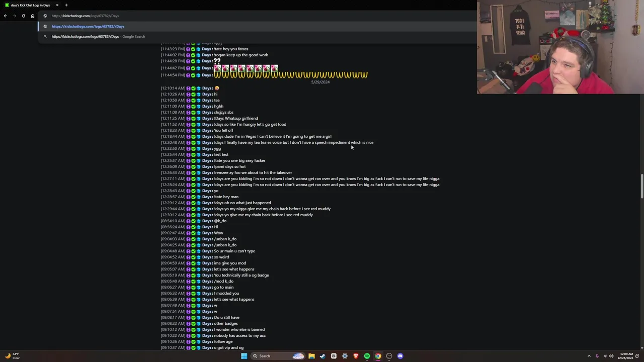The image size is (644, 362).
Task: Expand the system tray hidden icons chevron
Action: 589,356
